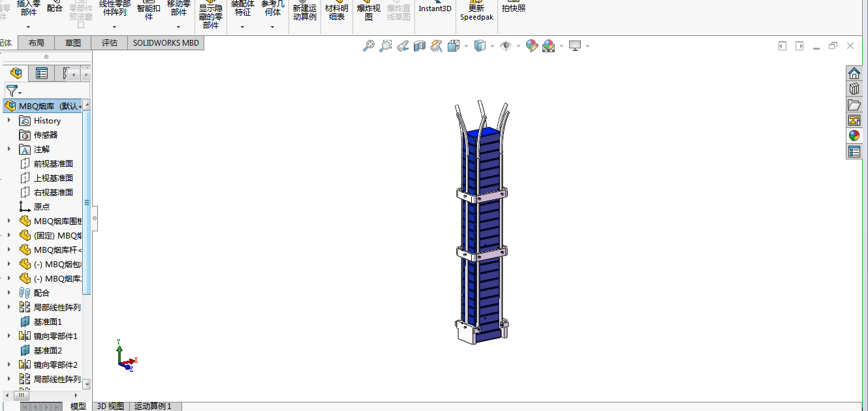Open Dynamic Annotation Views icon

click(437, 46)
